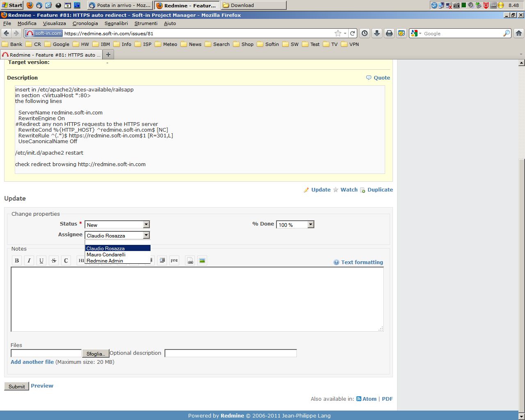
Task: Click the toolbar icon next to print
Action: (402, 33)
